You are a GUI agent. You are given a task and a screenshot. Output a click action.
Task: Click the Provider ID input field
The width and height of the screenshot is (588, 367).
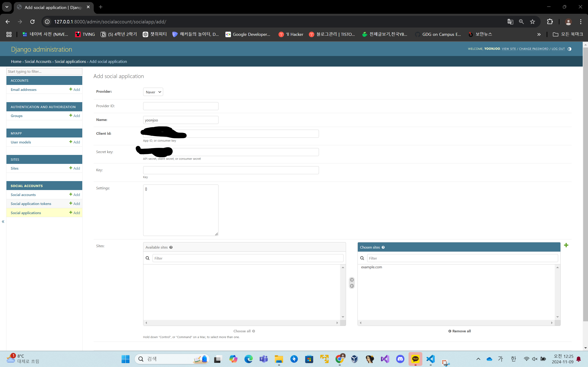click(181, 106)
